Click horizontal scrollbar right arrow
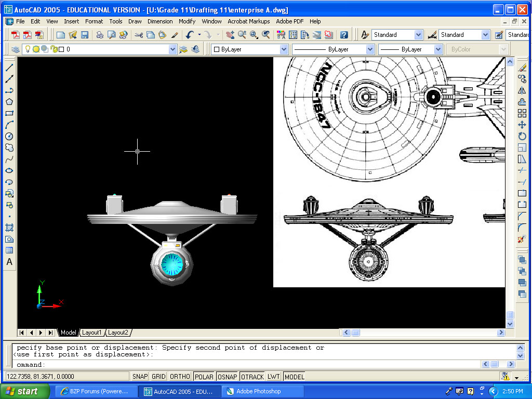The width and height of the screenshot is (532, 399). 501,332
